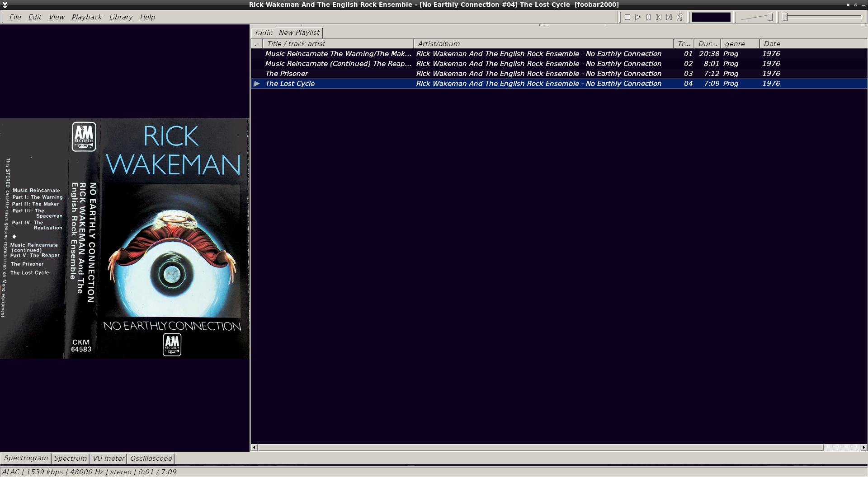Open the Edit menu

click(35, 17)
